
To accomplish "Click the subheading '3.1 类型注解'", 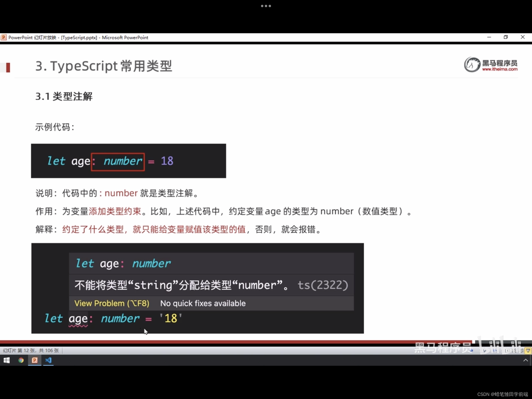I will click(64, 96).
